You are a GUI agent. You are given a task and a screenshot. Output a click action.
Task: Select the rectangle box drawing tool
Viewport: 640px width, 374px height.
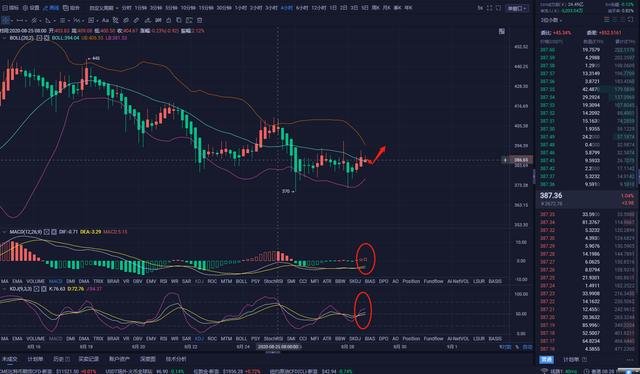(91, 20)
